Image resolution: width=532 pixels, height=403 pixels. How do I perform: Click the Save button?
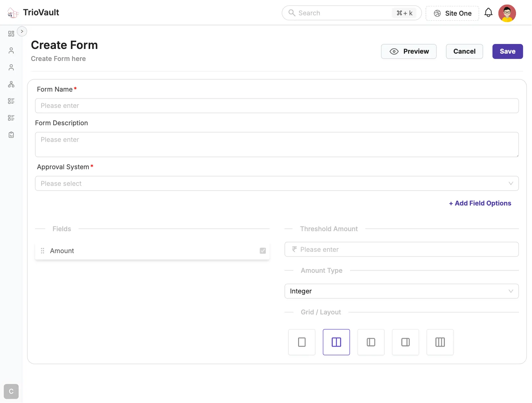(x=507, y=51)
